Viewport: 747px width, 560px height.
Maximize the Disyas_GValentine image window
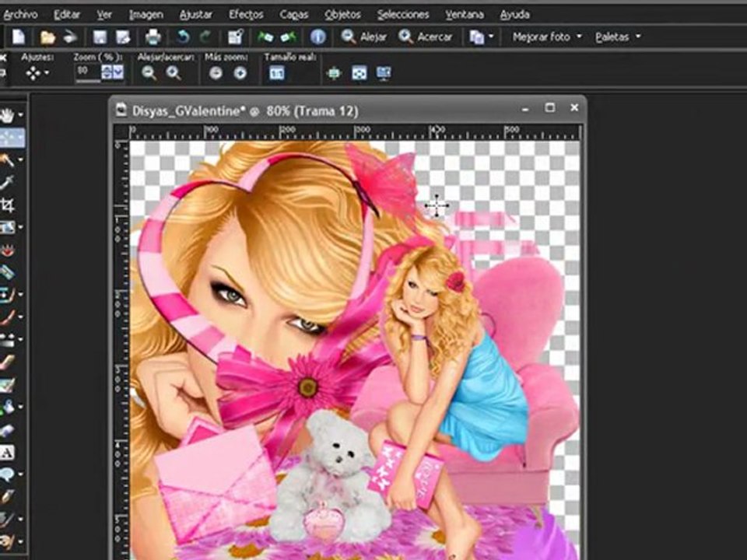click(550, 108)
